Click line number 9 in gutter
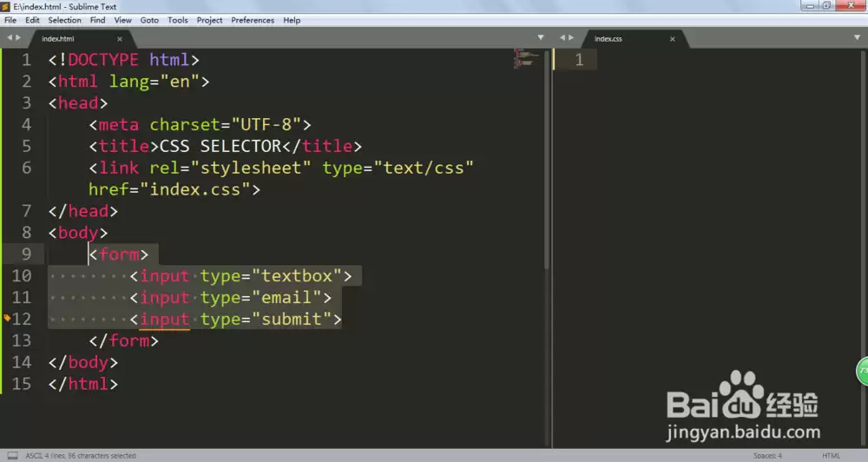The height and width of the screenshot is (462, 868). click(26, 254)
